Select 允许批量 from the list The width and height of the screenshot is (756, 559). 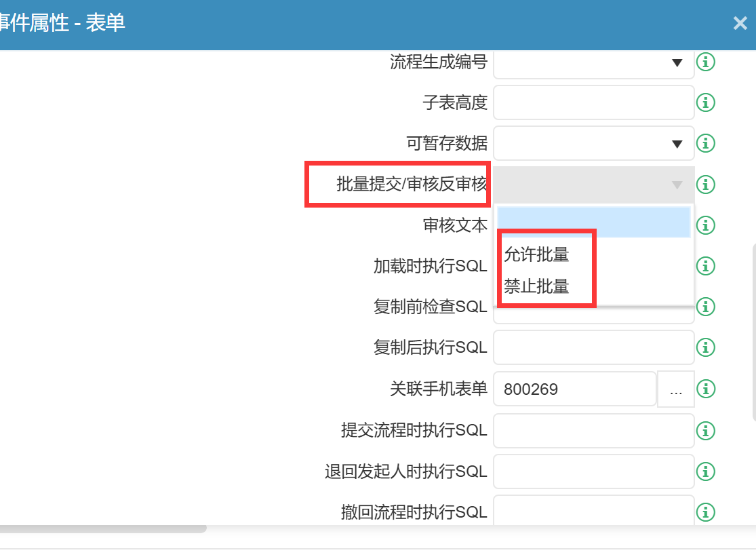pyautogui.click(x=536, y=255)
